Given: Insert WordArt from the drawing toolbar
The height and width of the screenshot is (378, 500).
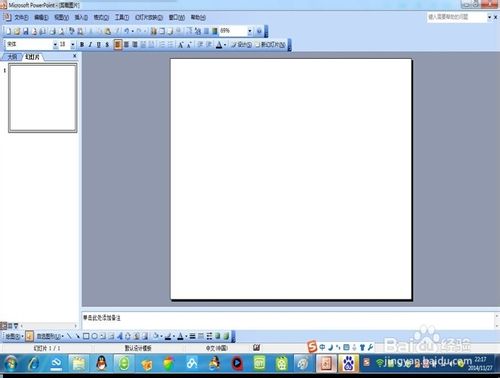Looking at the screenshot, I should 120,336.
